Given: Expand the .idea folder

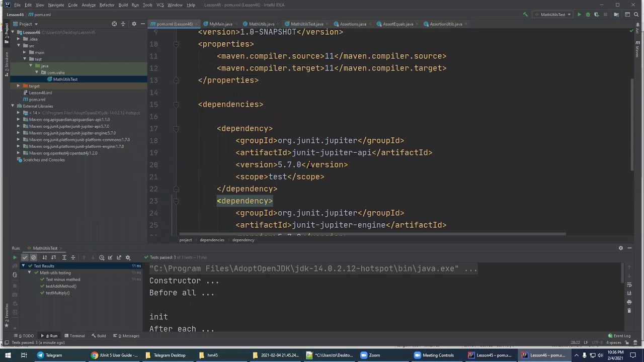Looking at the screenshot, I should click(19, 39).
